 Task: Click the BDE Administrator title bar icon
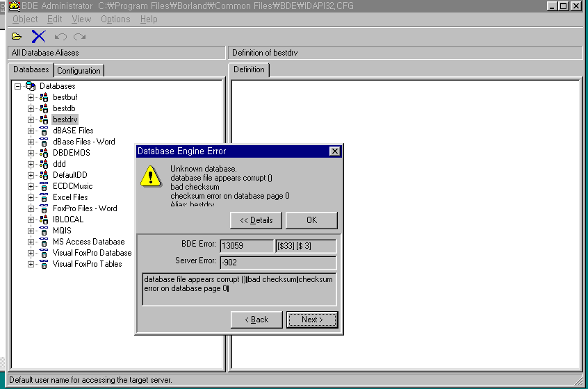(x=15, y=6)
